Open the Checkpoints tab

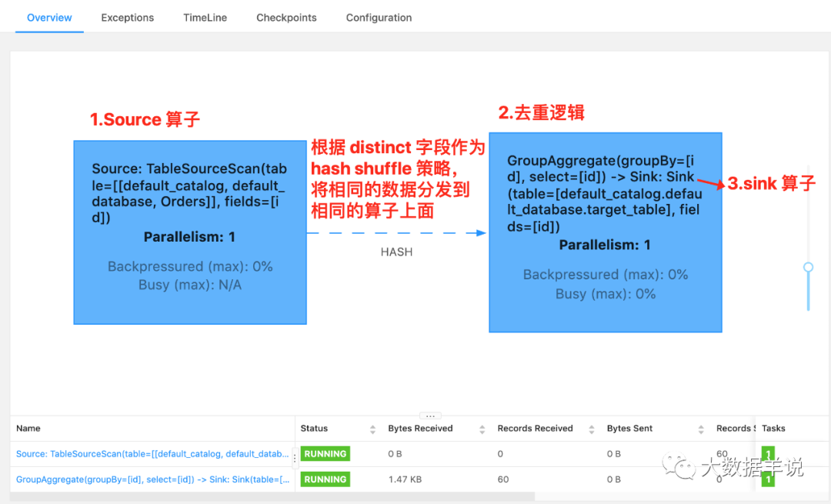pyautogui.click(x=286, y=17)
